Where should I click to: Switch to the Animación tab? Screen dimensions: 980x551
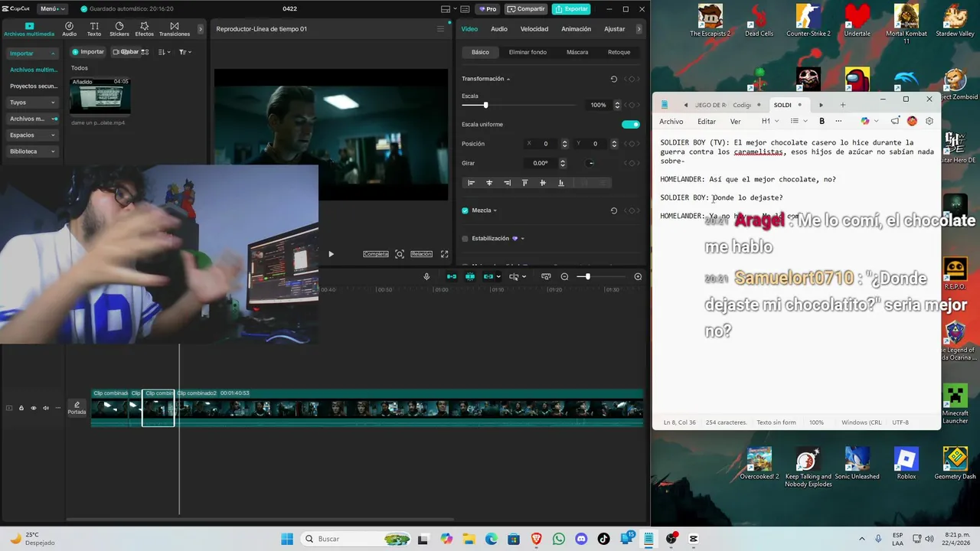click(576, 29)
